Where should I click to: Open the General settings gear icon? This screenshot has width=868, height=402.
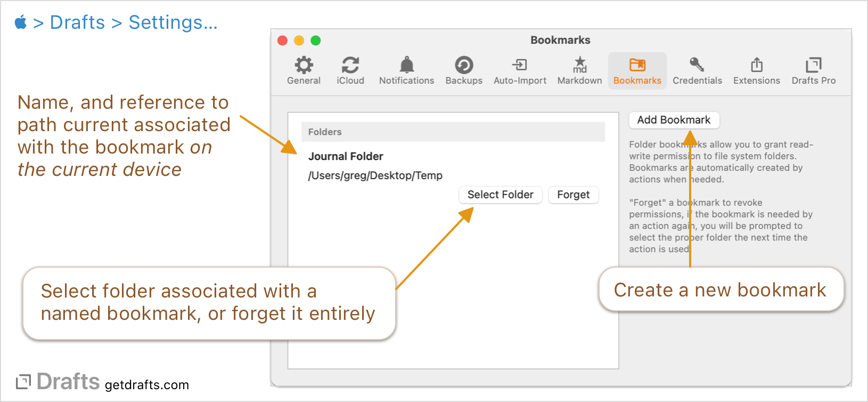tap(304, 65)
